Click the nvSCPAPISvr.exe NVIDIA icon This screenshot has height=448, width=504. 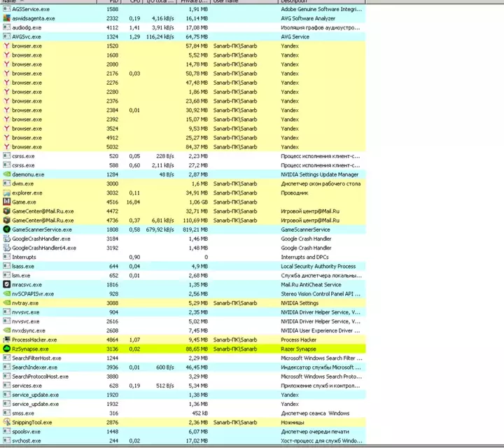6,294
